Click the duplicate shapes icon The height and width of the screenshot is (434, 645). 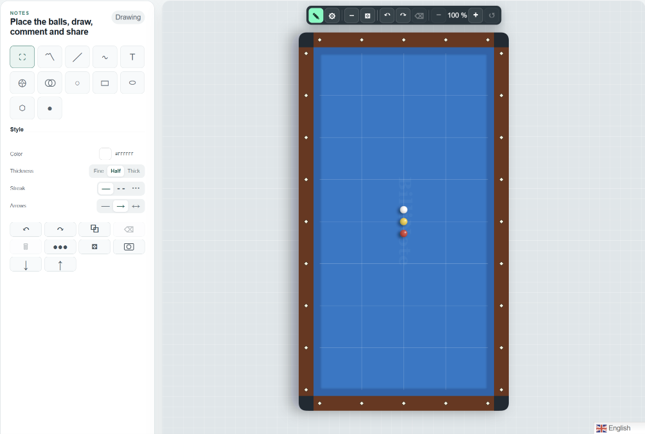[95, 229]
